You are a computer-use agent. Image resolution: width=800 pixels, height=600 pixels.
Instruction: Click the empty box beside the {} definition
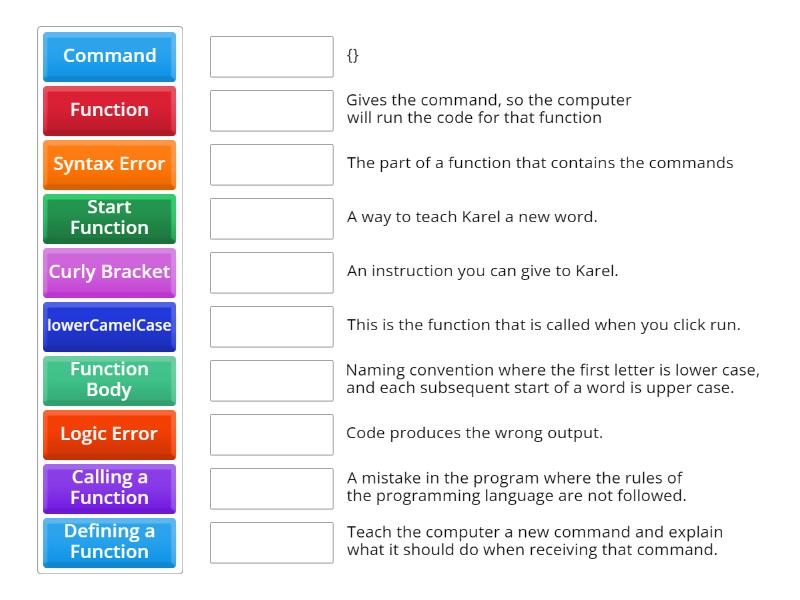coord(271,56)
